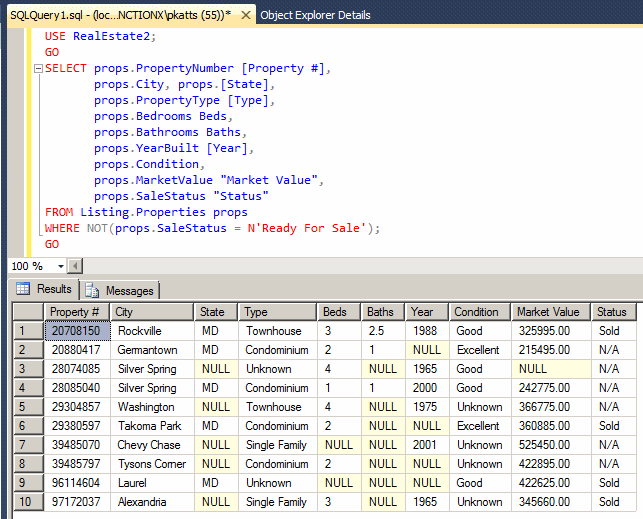Click market value 525450.00
643x519 pixels.
(551, 445)
